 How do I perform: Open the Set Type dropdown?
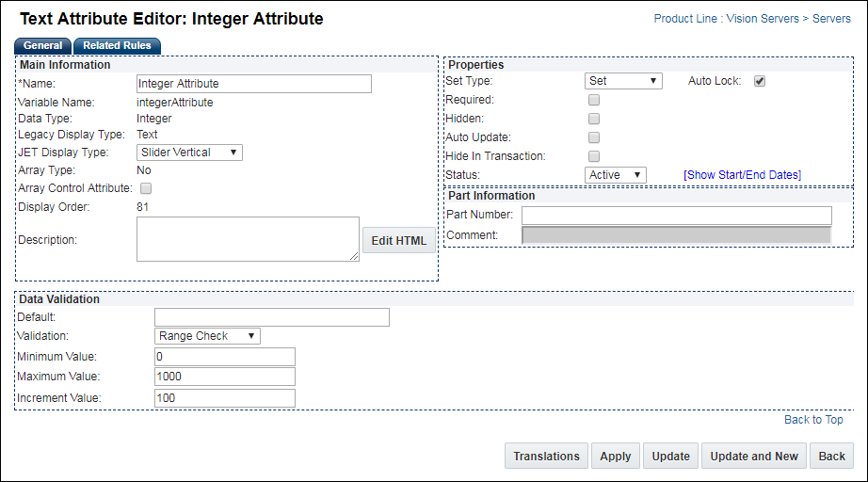[x=623, y=81]
